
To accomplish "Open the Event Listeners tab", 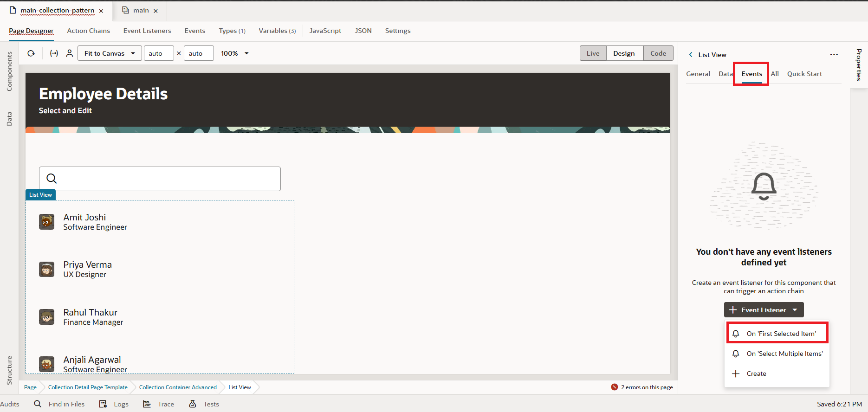I will pyautogui.click(x=147, y=31).
